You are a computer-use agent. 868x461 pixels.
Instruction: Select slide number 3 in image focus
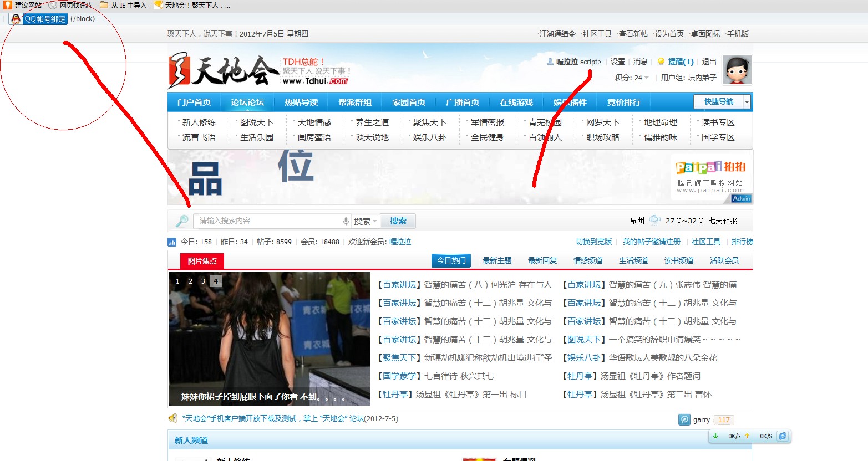click(x=203, y=281)
